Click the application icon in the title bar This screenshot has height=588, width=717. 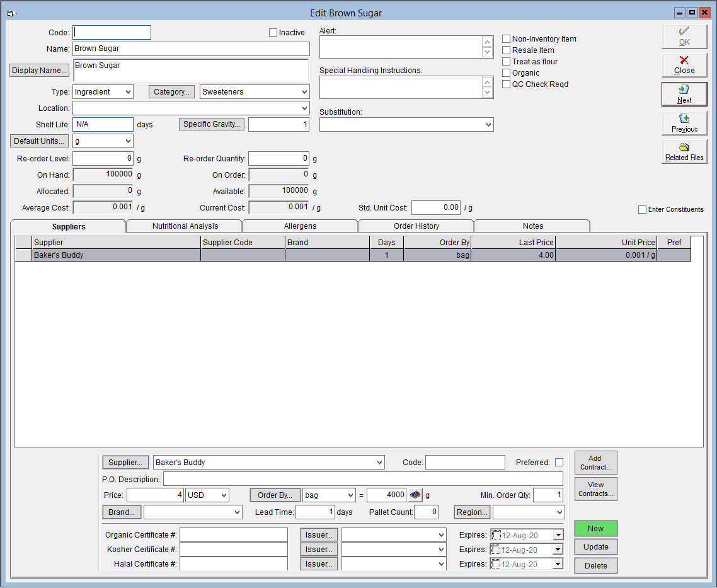tap(11, 13)
